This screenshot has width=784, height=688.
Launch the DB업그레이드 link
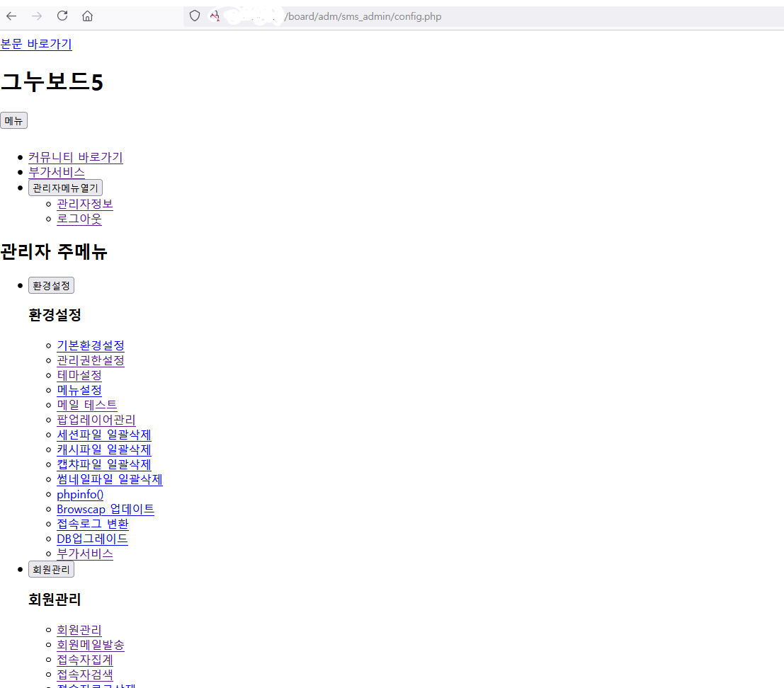[x=92, y=539]
